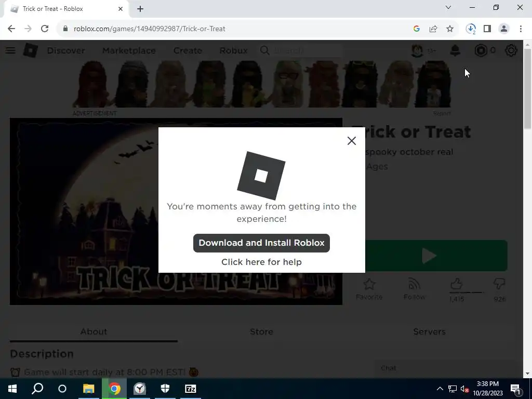532x399 pixels.
Task: Close the Trick or Treat tab
Action: [121, 9]
